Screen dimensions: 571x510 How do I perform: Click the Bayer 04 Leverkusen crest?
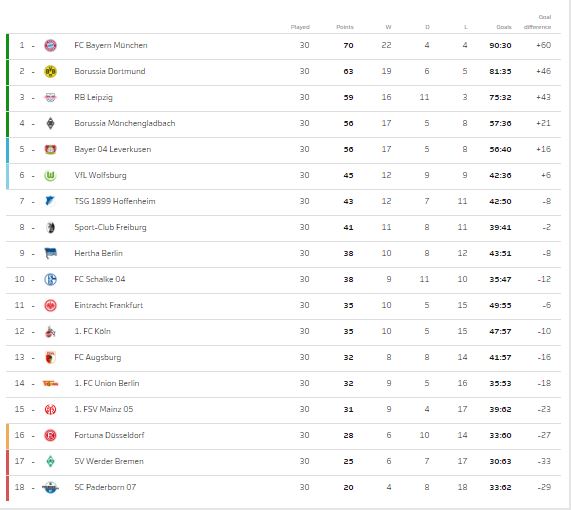(50, 149)
